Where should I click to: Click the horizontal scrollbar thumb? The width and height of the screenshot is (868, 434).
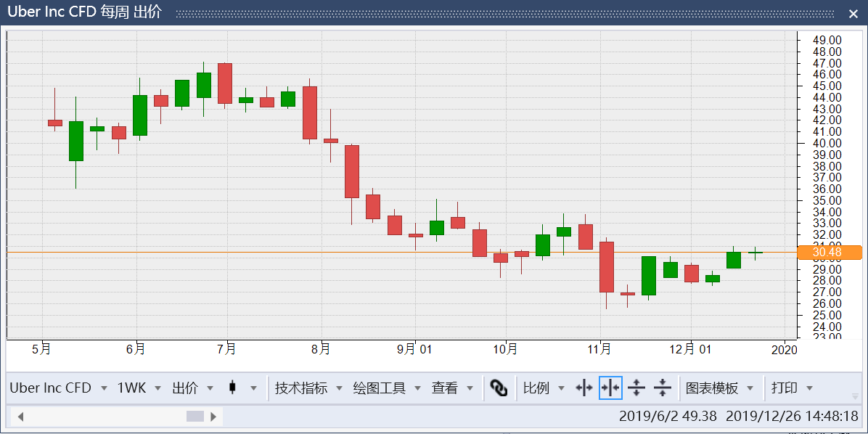pos(195,417)
